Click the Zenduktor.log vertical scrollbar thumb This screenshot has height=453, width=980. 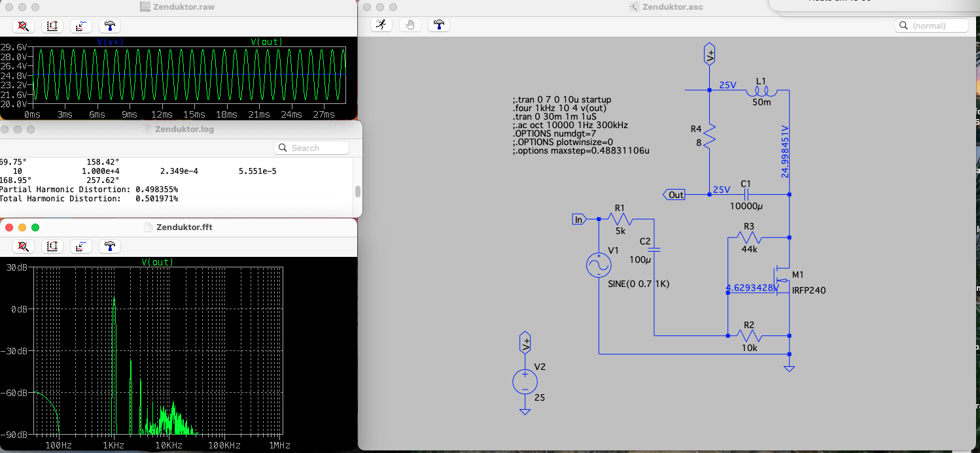coord(358,192)
